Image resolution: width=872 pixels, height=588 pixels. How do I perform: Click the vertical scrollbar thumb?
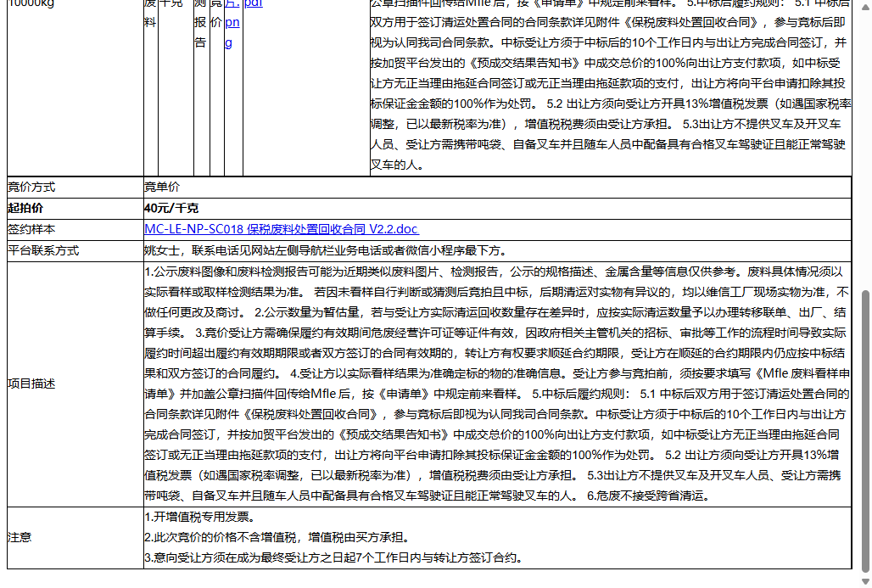pyautogui.click(x=864, y=431)
